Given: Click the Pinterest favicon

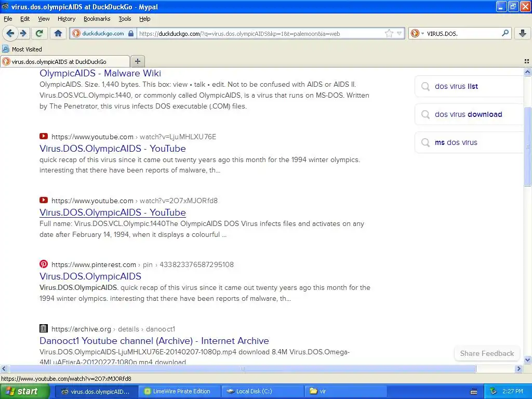Looking at the screenshot, I should tap(44, 264).
